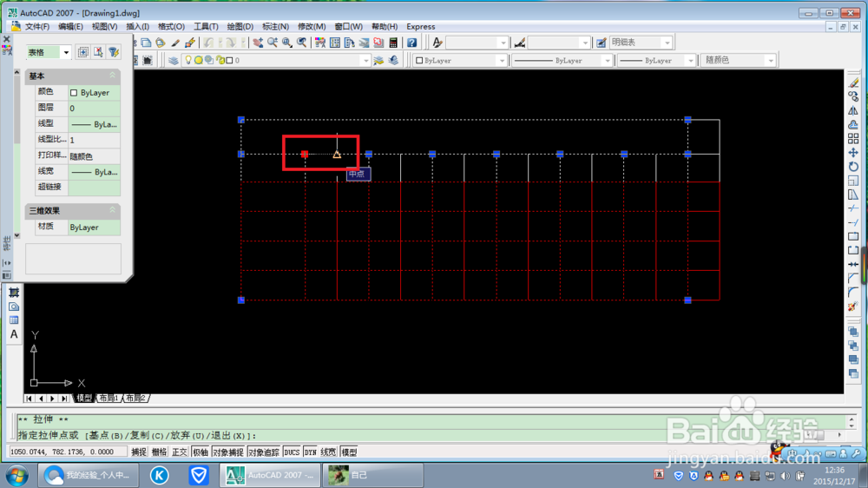Open the DesignCenter icon in the toolbar

[335, 43]
